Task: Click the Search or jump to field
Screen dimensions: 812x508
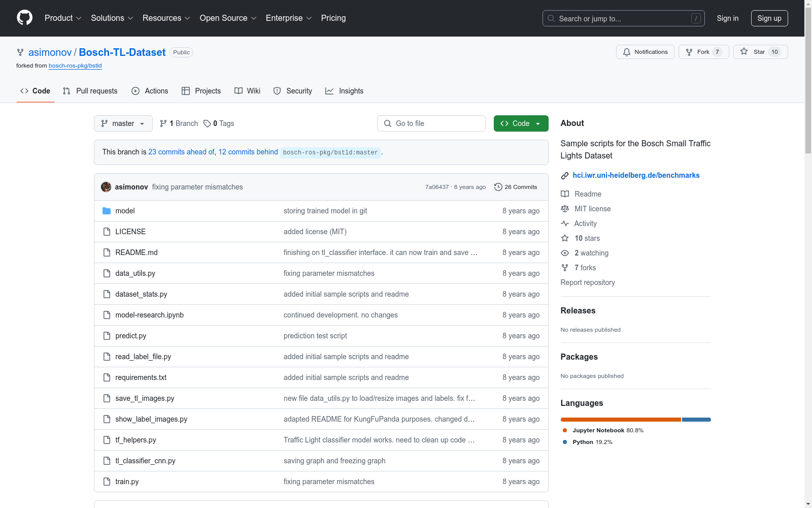Action: [x=624, y=18]
